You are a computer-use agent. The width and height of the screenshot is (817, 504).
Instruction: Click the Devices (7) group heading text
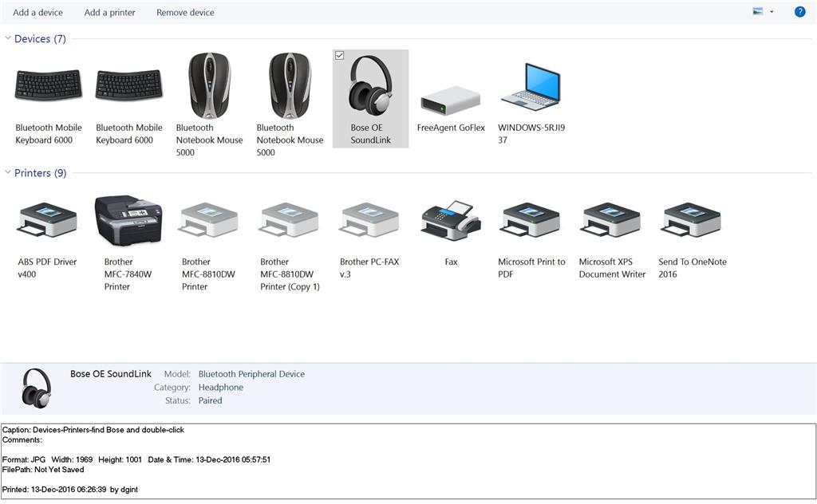click(40, 39)
